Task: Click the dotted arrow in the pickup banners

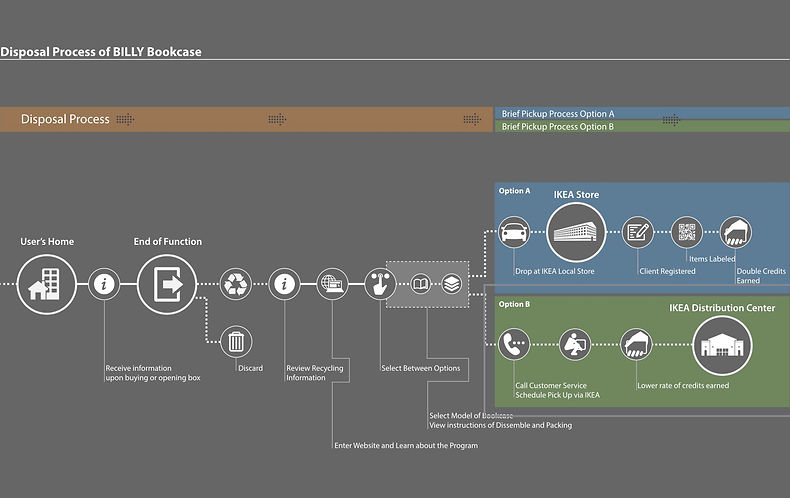Action: coord(671,120)
